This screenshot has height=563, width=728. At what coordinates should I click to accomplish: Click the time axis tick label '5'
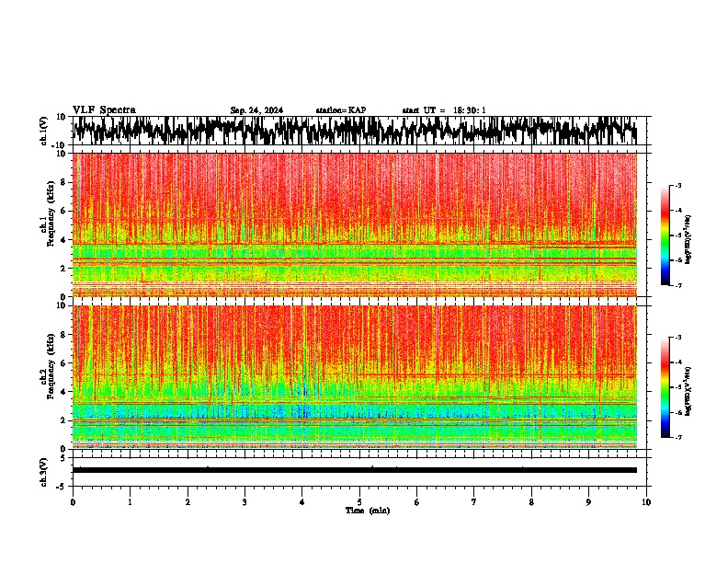click(x=359, y=502)
